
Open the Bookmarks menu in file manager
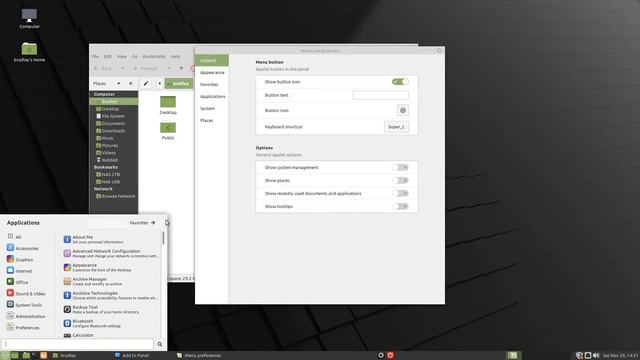click(154, 56)
